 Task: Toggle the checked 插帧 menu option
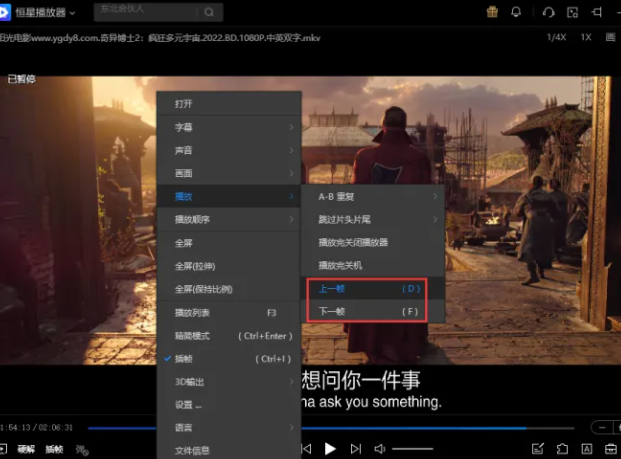pos(229,359)
